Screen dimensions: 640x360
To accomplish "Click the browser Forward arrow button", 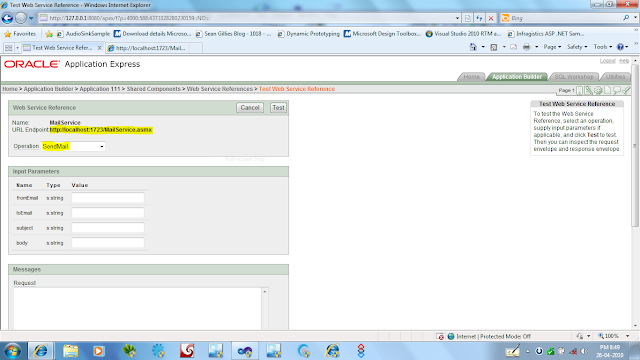I will [x=20, y=18].
